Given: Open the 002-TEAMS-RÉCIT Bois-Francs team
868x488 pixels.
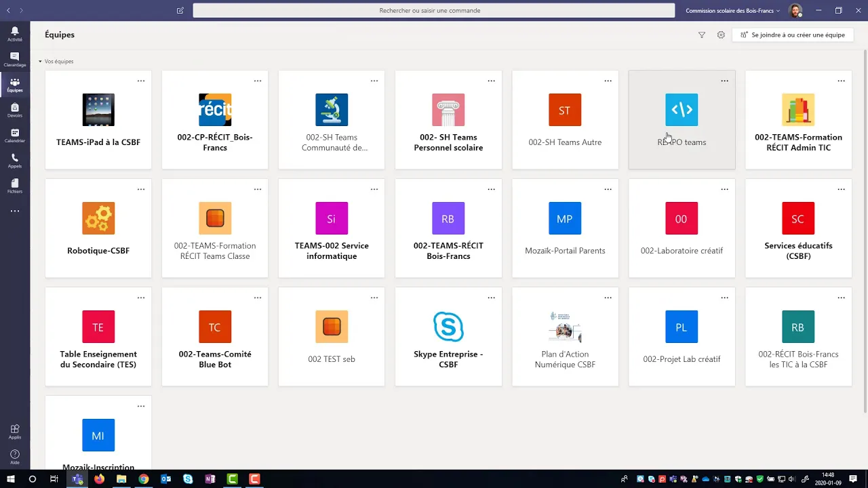Looking at the screenshot, I should coord(448,228).
